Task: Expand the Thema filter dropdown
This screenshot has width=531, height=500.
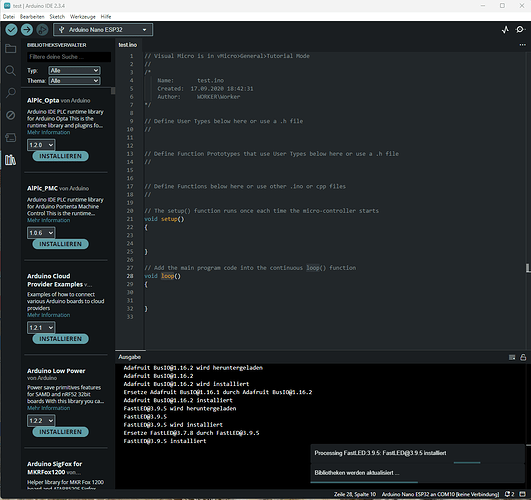Action: click(75, 81)
